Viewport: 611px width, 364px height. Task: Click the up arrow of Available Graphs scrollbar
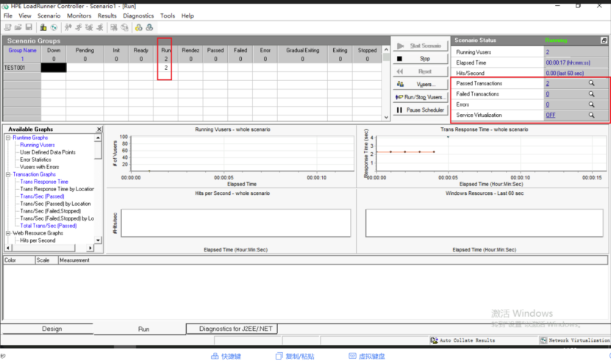(99, 138)
